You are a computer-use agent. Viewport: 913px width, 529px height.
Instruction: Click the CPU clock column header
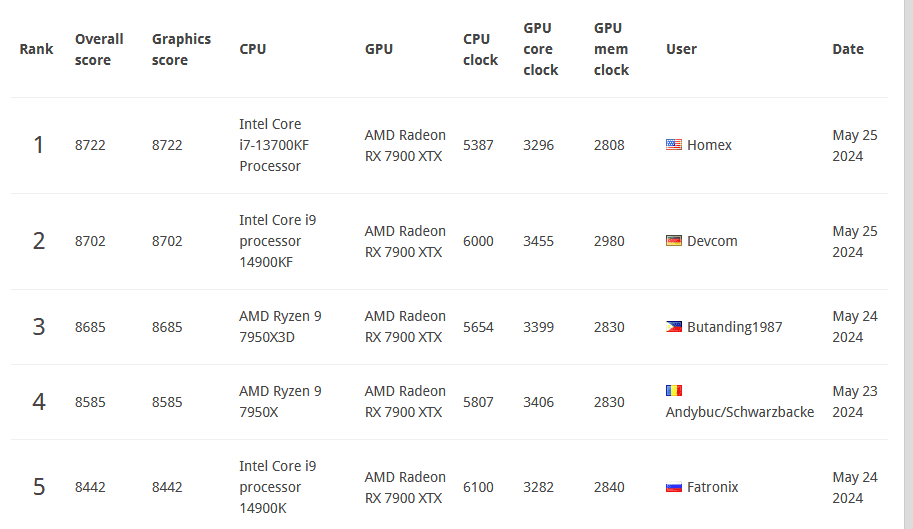coord(480,49)
